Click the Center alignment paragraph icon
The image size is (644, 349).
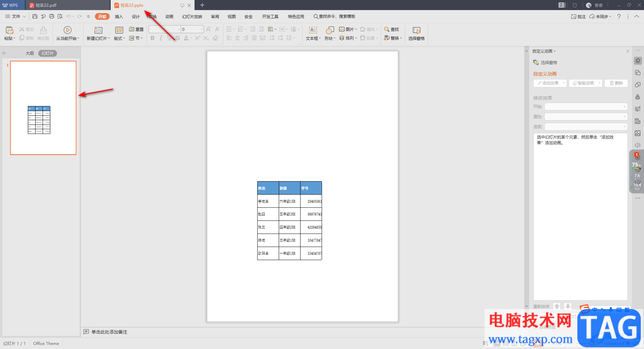[237, 38]
